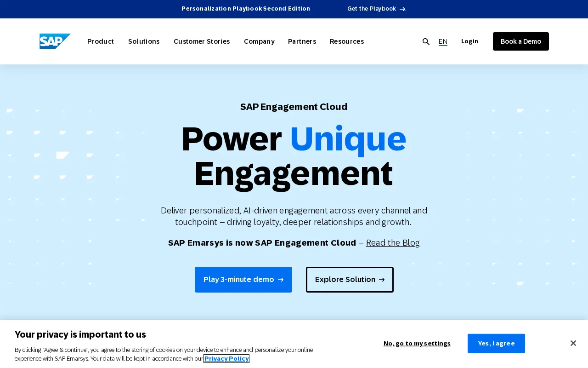Click the SAP logo

pos(55,41)
